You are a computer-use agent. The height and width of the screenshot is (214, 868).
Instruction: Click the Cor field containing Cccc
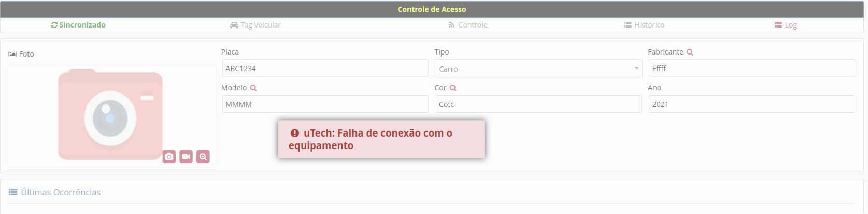[538, 104]
